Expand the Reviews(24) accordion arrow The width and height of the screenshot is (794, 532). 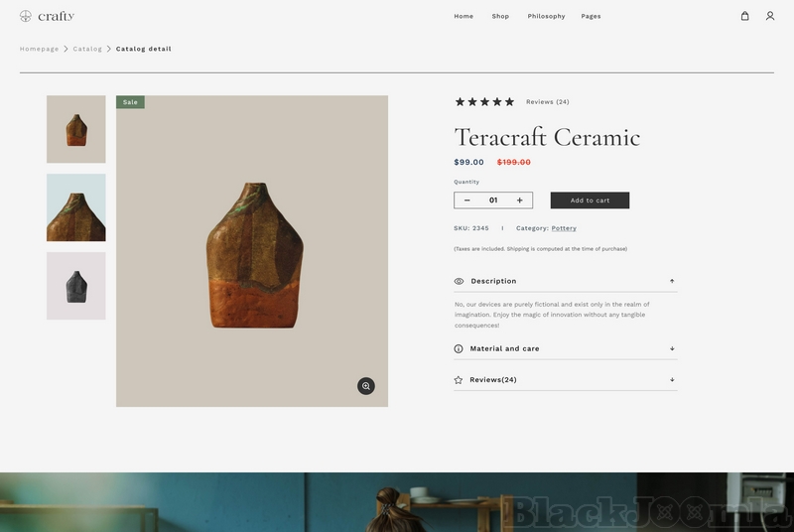click(672, 380)
